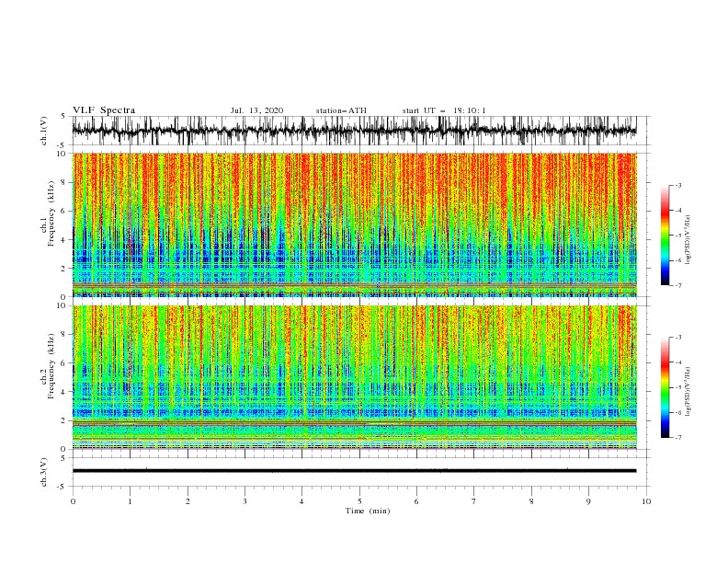Click the "5" tick on ch.1(V) axis
The width and height of the screenshot is (728, 563).
coord(63,116)
